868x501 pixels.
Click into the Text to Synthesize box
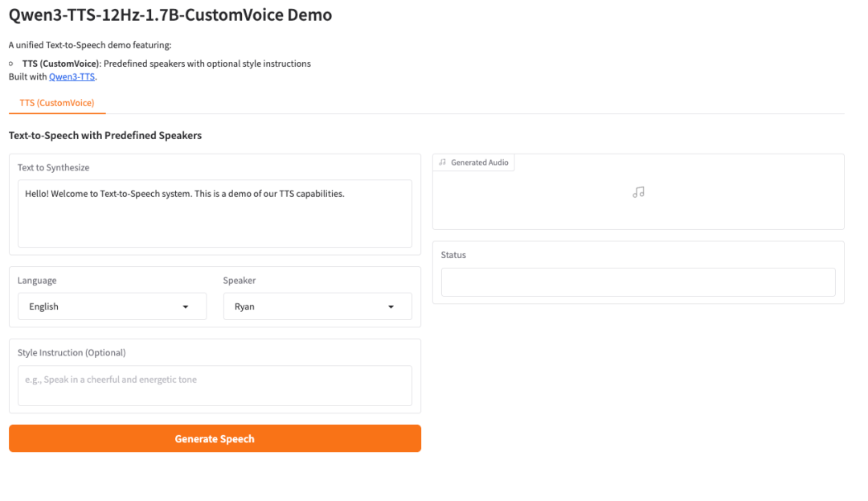click(215, 213)
